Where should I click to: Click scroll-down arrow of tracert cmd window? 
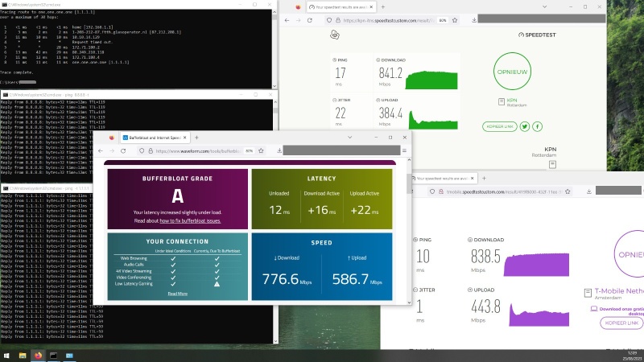click(275, 86)
